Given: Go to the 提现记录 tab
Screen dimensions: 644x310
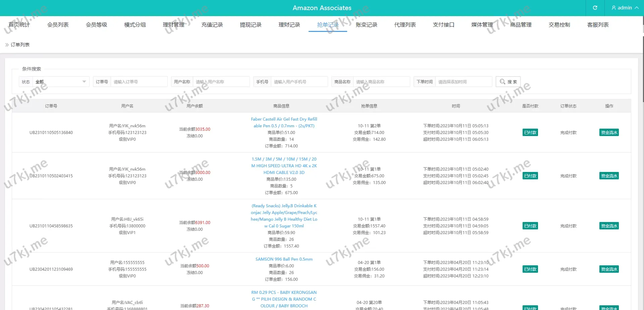Looking at the screenshot, I should [251, 25].
